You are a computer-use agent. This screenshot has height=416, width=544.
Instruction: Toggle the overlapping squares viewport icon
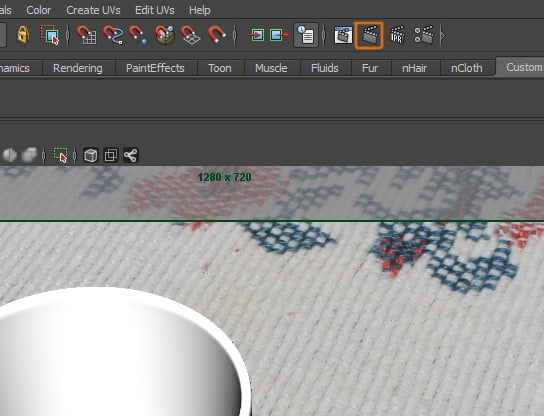click(111, 155)
